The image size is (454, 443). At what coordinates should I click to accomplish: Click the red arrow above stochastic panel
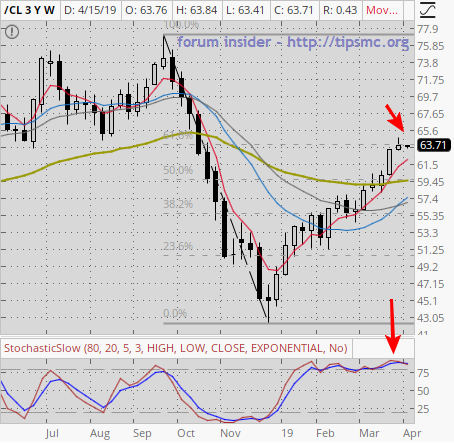pos(393,326)
